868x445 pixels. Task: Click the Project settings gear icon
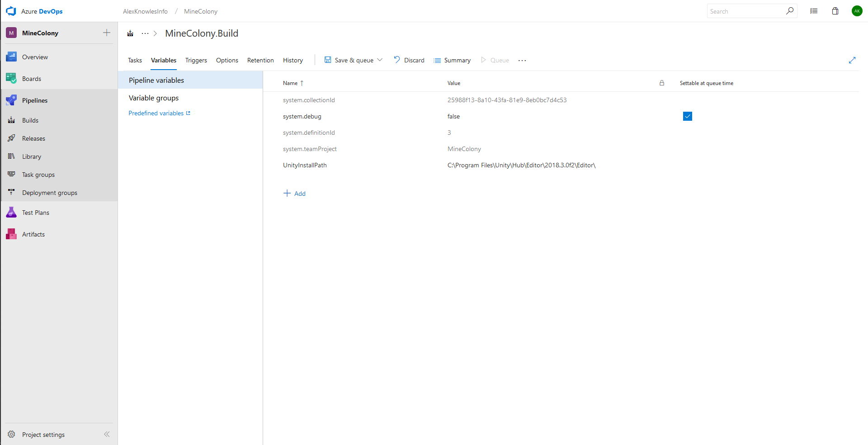click(11, 435)
